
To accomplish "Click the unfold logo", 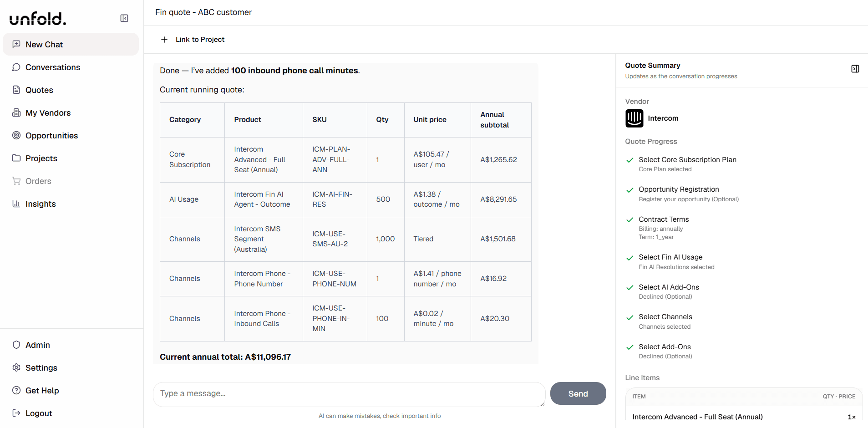I will (x=38, y=19).
